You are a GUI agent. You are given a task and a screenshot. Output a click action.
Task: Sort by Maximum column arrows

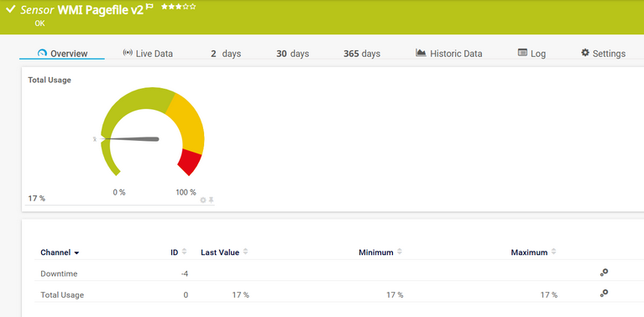(x=553, y=252)
